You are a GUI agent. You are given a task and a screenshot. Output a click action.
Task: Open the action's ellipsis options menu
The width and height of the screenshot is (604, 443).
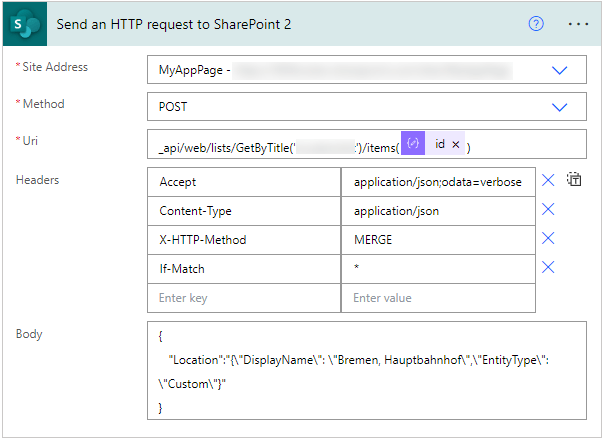(578, 24)
